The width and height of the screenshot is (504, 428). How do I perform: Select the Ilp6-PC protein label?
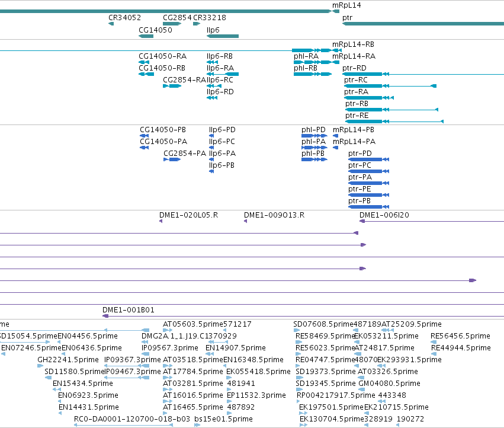pos(221,142)
